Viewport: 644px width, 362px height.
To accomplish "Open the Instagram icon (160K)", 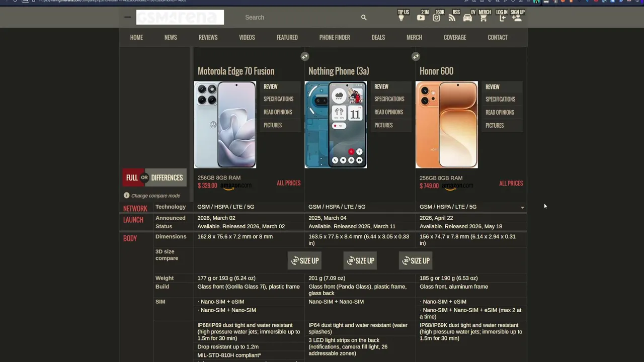I will 437,18.
